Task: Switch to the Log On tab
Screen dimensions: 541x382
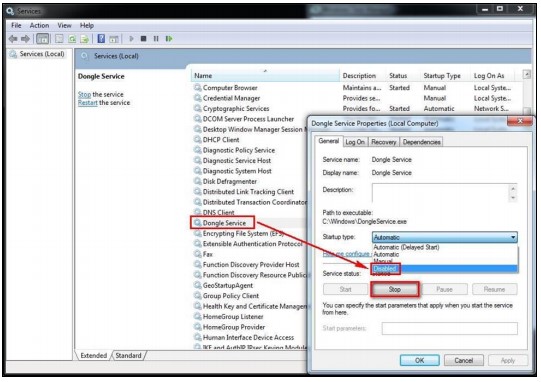Action: pyautogui.click(x=355, y=142)
